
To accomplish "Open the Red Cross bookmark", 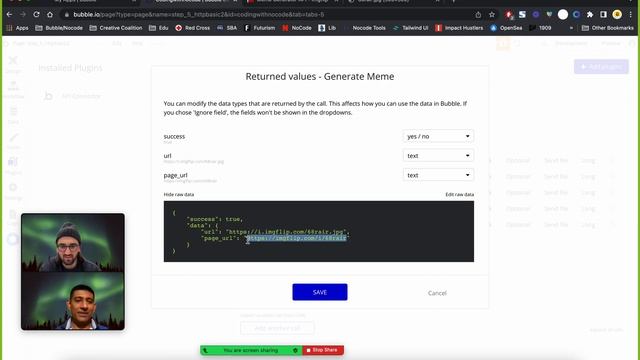I will [x=193, y=28].
